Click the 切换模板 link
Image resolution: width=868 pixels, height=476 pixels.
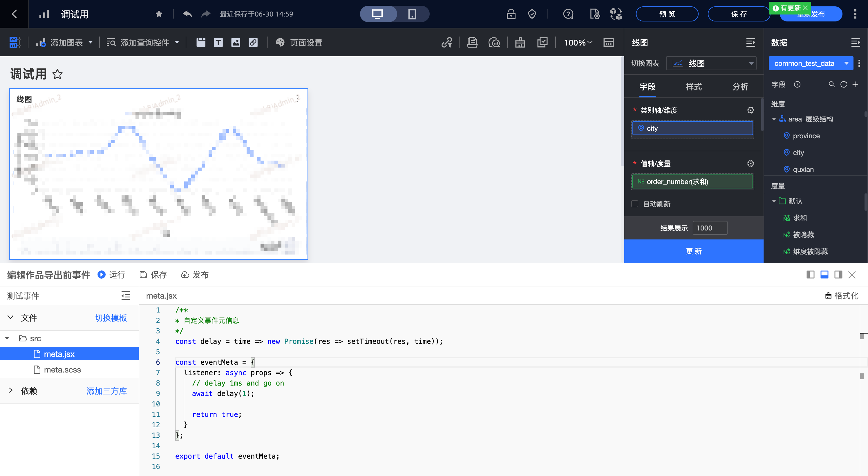click(111, 318)
